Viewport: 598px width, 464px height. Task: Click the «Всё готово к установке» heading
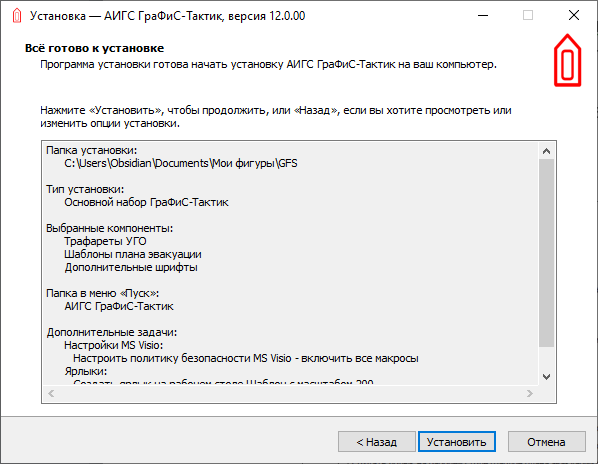94,48
